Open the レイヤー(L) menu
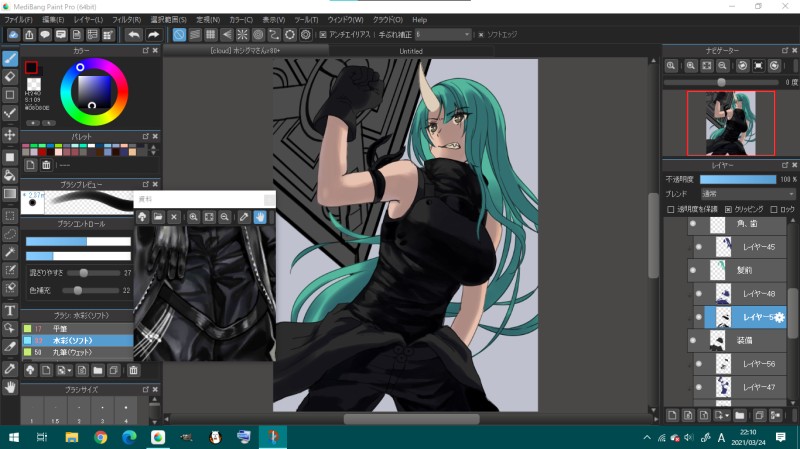This screenshot has width=800, height=449. 88,20
